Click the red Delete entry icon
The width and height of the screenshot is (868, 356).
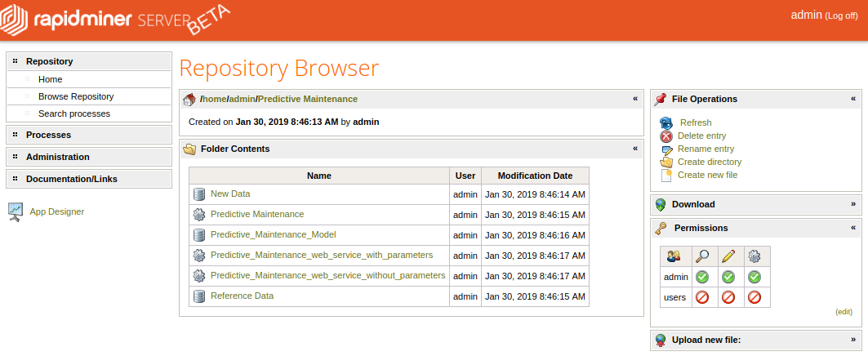[666, 136]
